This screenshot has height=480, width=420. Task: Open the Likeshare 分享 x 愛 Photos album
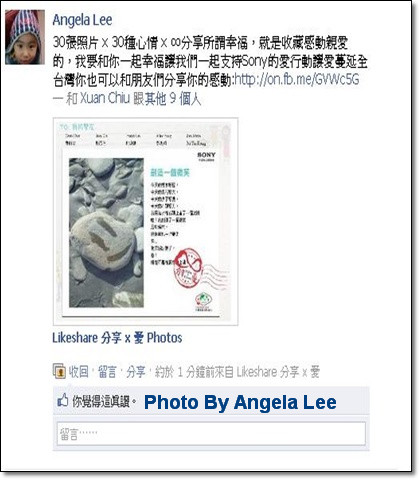117,338
